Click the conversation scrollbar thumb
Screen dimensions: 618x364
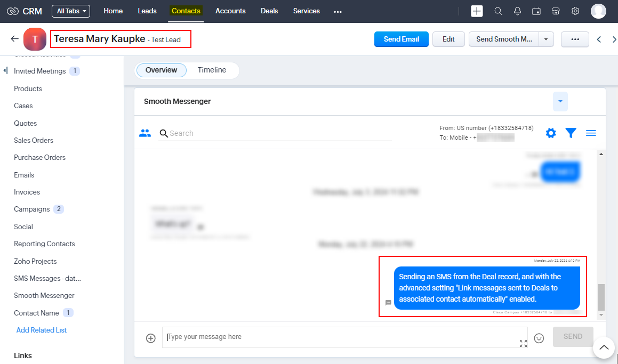[601, 297]
